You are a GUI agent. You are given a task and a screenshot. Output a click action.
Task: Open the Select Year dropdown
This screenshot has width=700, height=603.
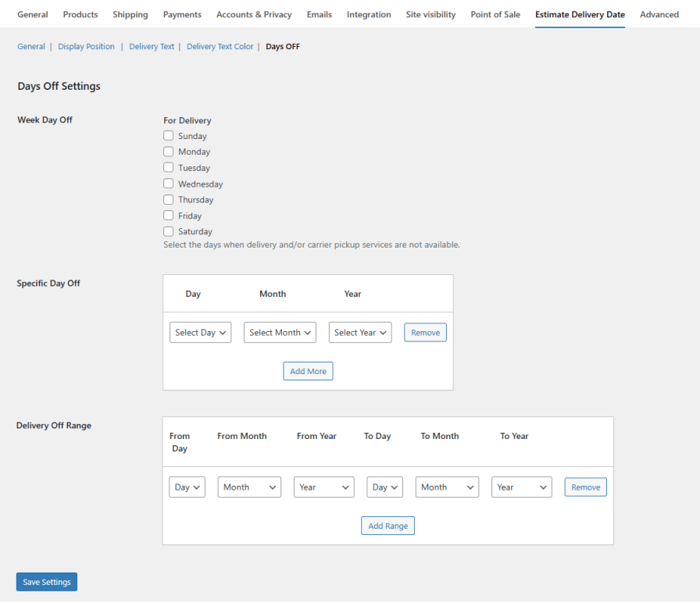coord(359,332)
